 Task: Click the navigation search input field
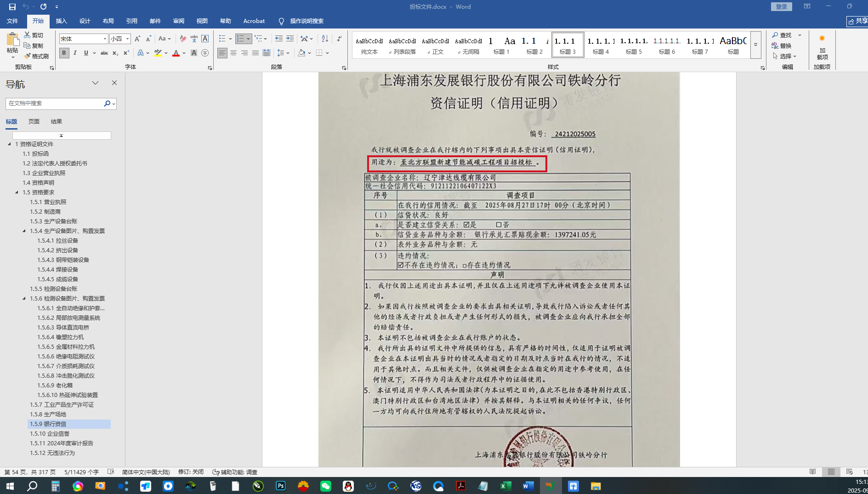point(54,103)
